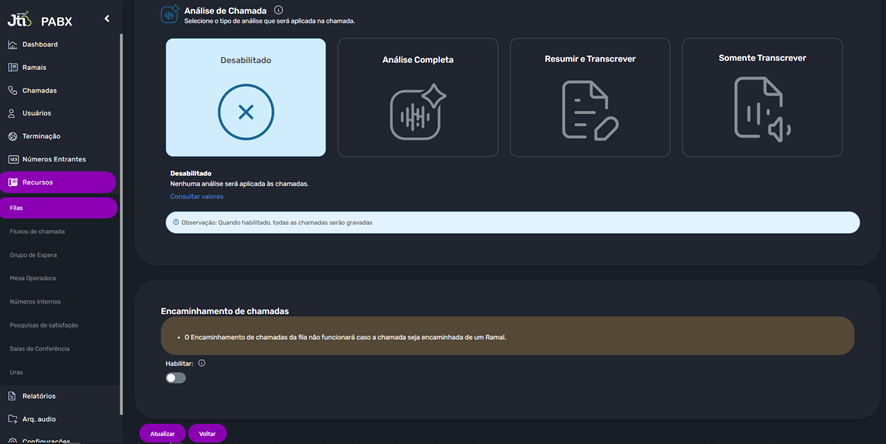Viewport: 886px width, 444px height.
Task: Click the Usuários person icon
Action: (x=13, y=114)
